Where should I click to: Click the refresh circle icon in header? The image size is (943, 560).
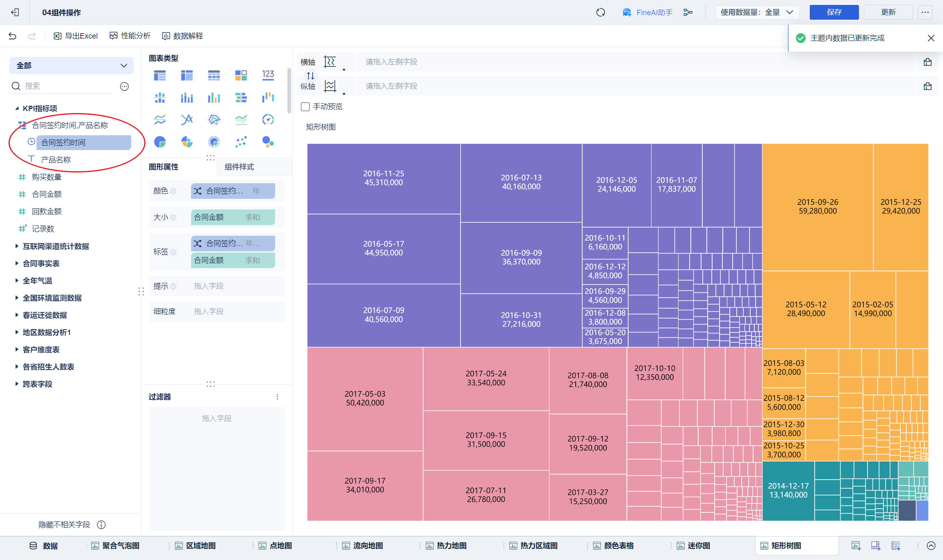pyautogui.click(x=600, y=12)
